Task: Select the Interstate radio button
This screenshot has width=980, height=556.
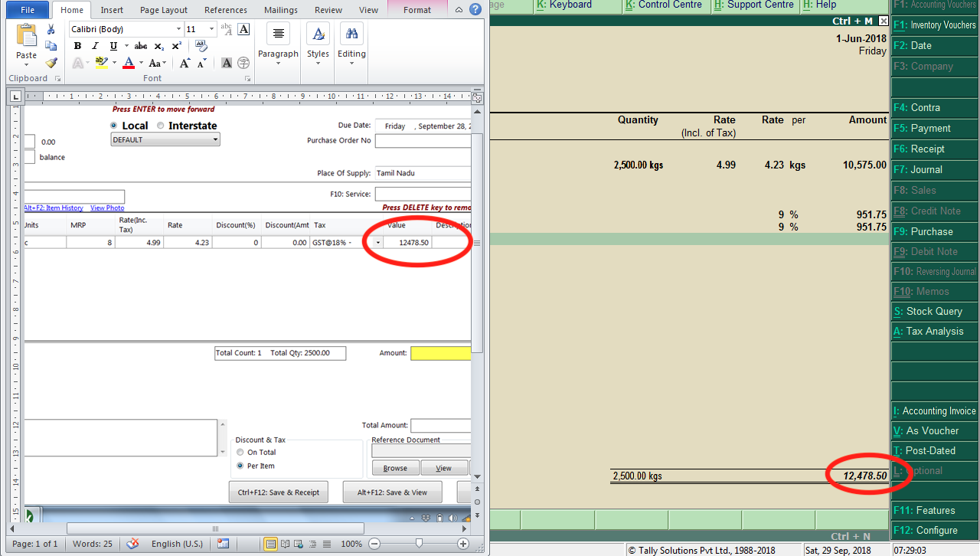Action: click(161, 126)
